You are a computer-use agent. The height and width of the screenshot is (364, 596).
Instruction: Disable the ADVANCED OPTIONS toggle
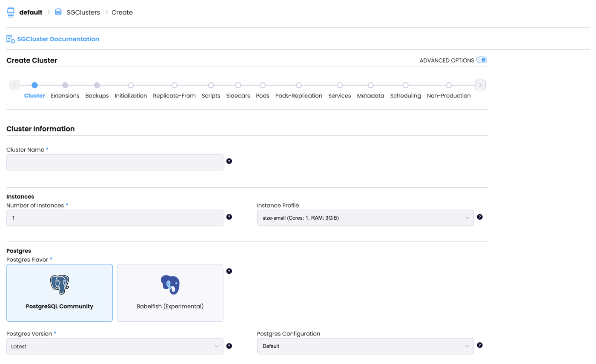[481, 60]
